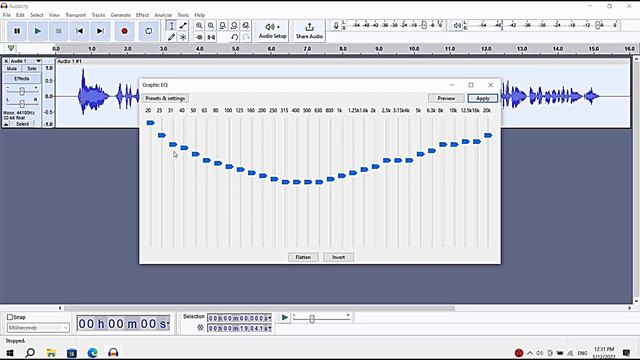Toggle Solo on Audio 1 track
The image size is (640, 360).
tap(31, 69)
